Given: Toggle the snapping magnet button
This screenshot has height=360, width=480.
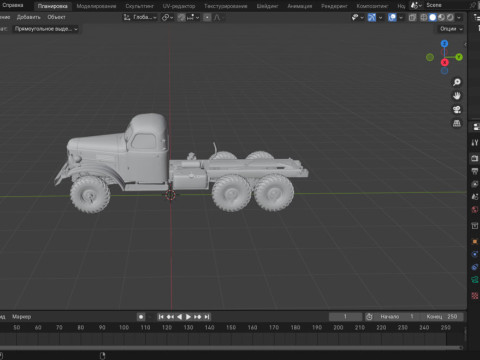Looking at the screenshot, I should (x=181, y=17).
